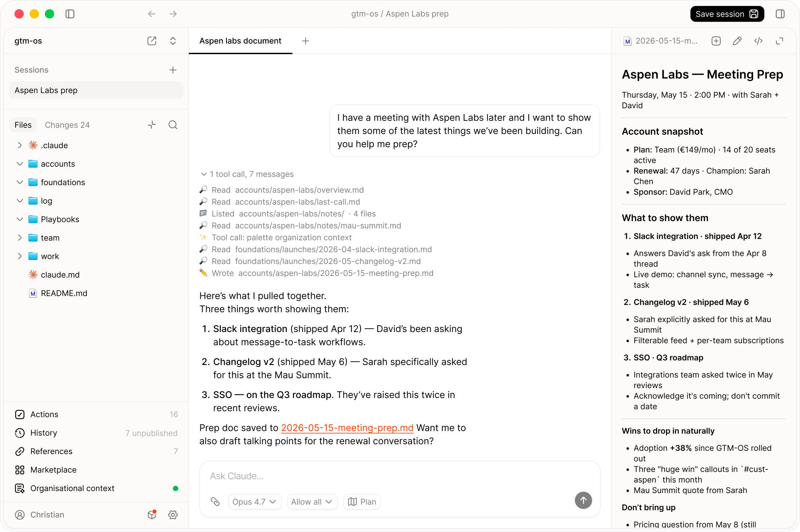Search files in the sidebar
Image resolution: width=800 pixels, height=532 pixels.
tap(173, 125)
